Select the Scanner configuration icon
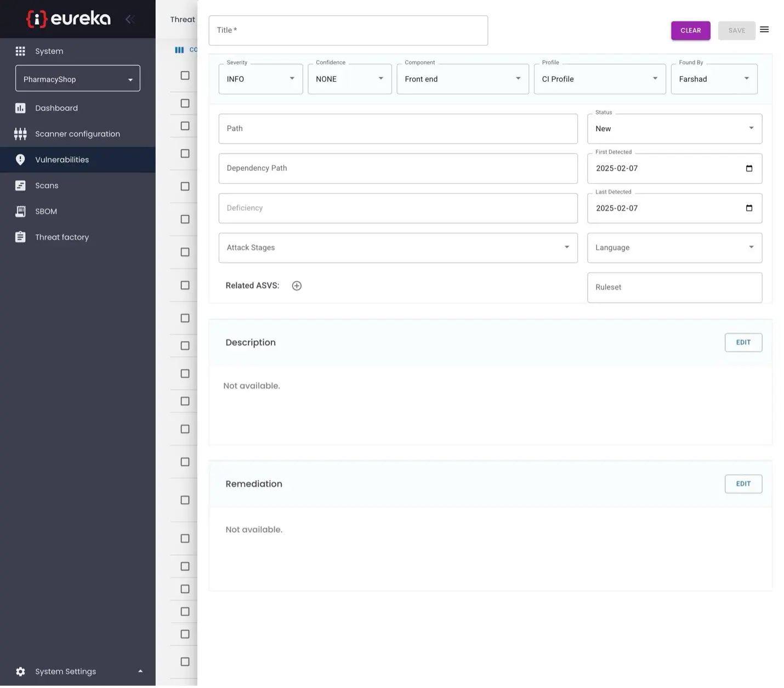Screen dimensions: 784x688 pyautogui.click(x=20, y=134)
